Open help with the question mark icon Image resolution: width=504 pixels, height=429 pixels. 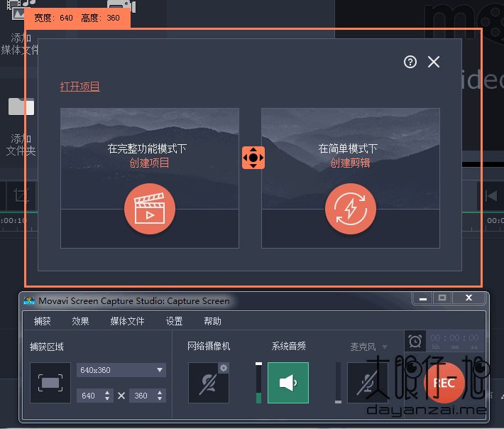click(x=410, y=62)
